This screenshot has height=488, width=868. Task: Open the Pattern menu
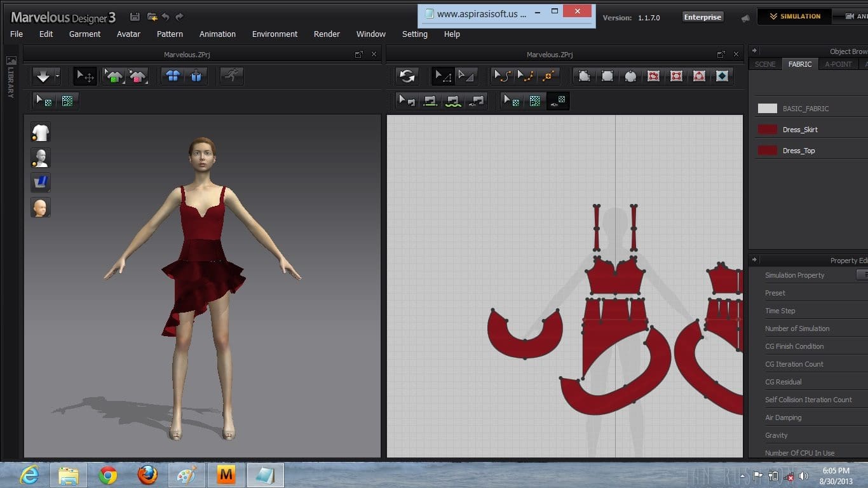(x=170, y=34)
